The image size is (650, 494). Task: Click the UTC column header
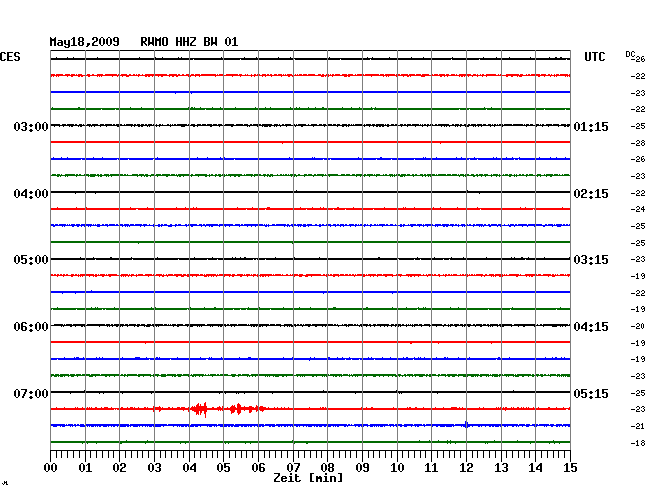[x=594, y=57]
